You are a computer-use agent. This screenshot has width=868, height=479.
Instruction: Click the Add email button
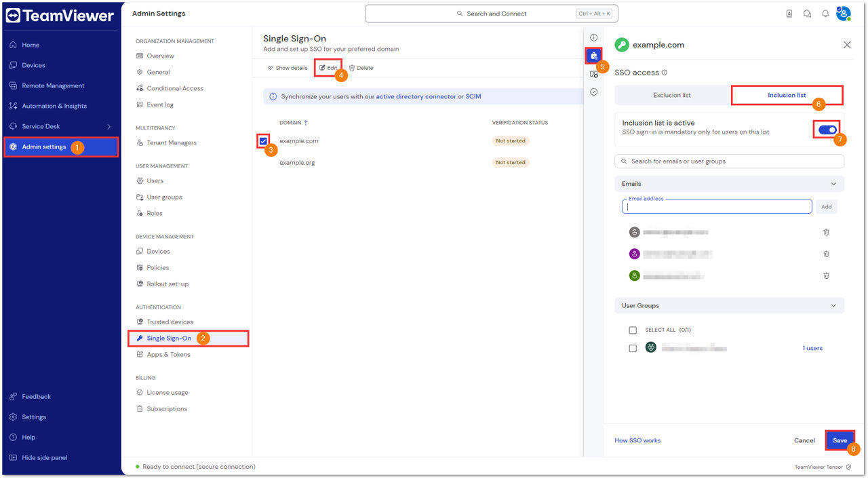point(826,206)
